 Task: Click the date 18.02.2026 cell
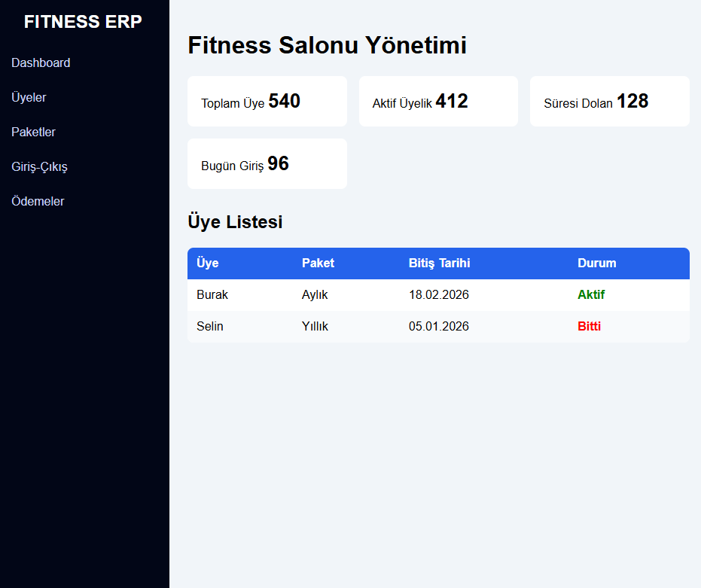tap(438, 295)
